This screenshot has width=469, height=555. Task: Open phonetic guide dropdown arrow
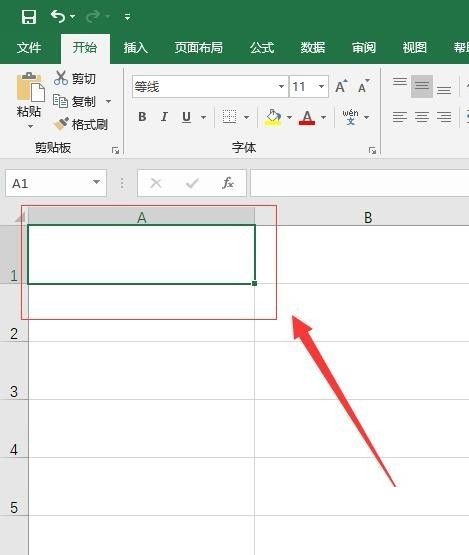pos(367,117)
